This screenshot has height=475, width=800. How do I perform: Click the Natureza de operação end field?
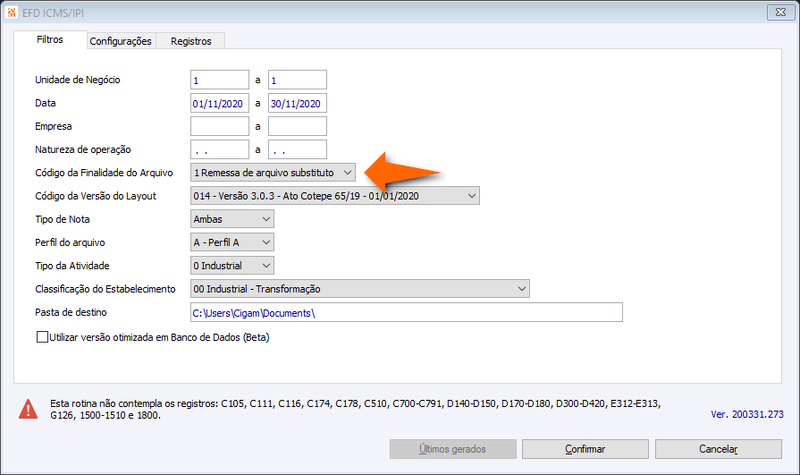point(297,149)
